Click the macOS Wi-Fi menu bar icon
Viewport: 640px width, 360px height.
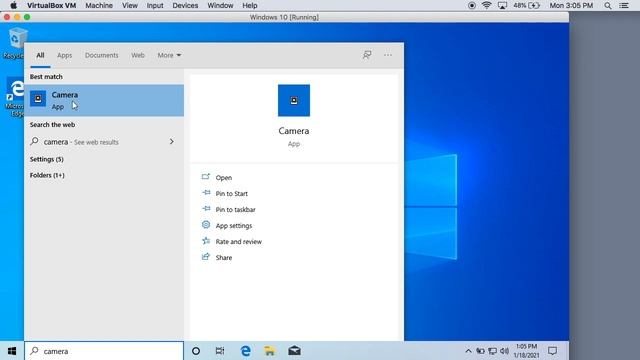click(x=486, y=5)
